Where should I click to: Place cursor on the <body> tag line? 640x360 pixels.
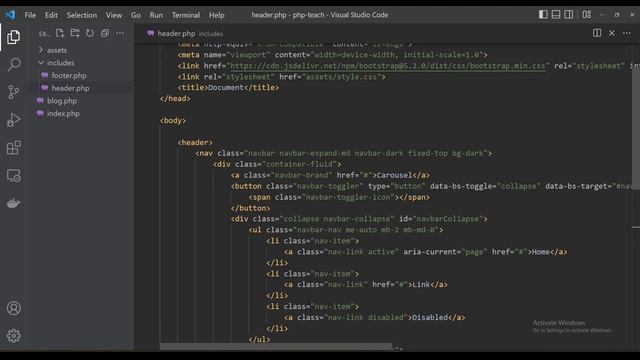click(173, 120)
